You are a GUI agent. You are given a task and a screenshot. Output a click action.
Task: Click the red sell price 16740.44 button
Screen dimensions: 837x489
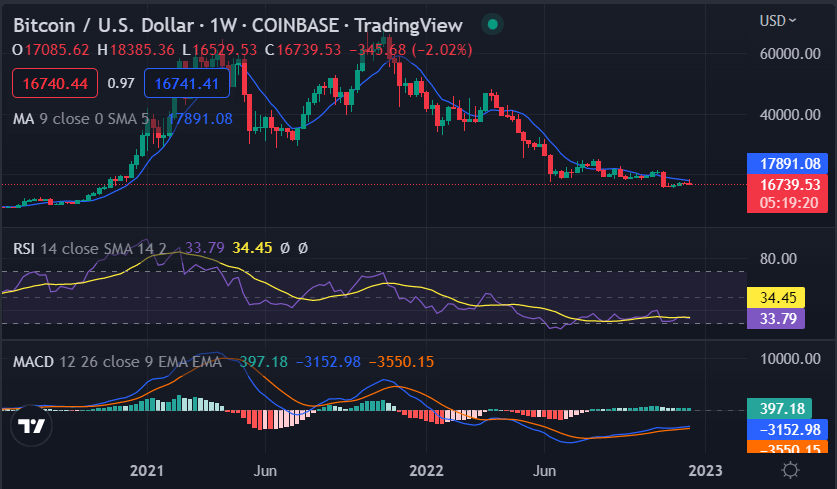tap(55, 83)
